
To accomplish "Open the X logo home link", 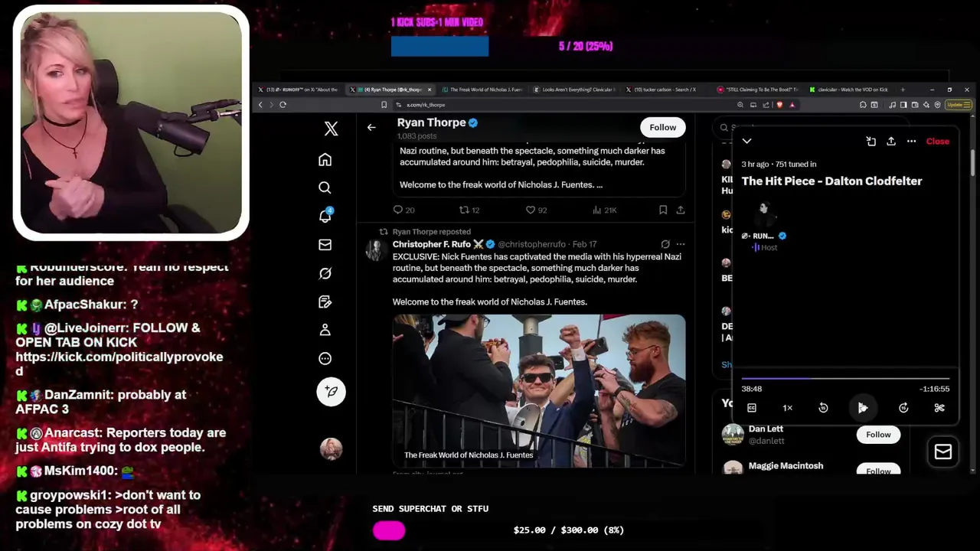I will point(331,129).
